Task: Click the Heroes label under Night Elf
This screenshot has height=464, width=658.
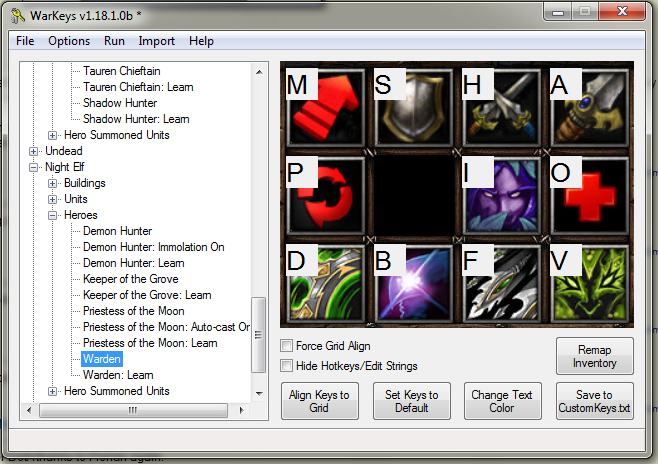Action: point(81,215)
